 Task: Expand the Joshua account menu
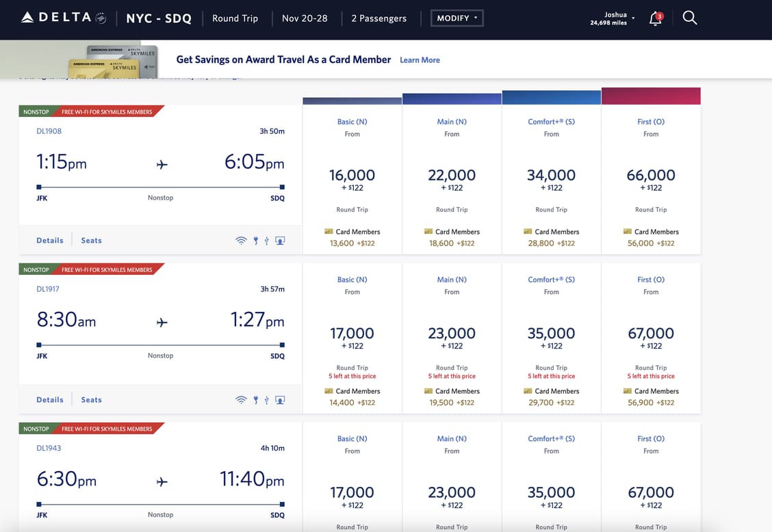point(614,18)
